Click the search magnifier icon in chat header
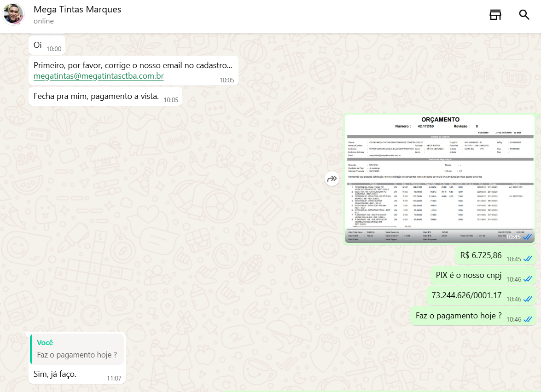This screenshot has width=541, height=392. [524, 15]
